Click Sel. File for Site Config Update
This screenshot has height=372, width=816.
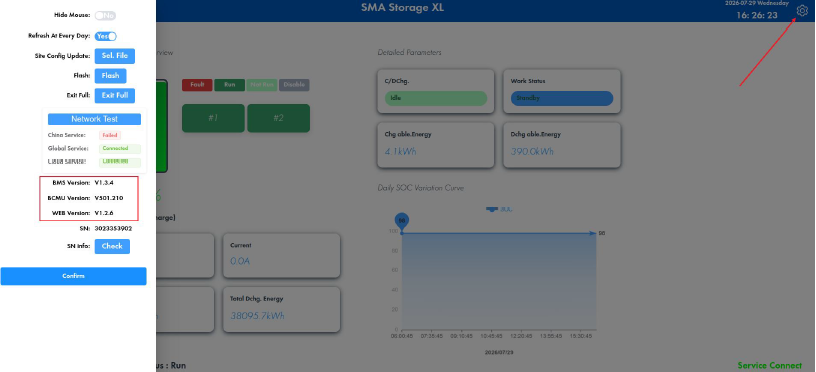[x=114, y=56]
